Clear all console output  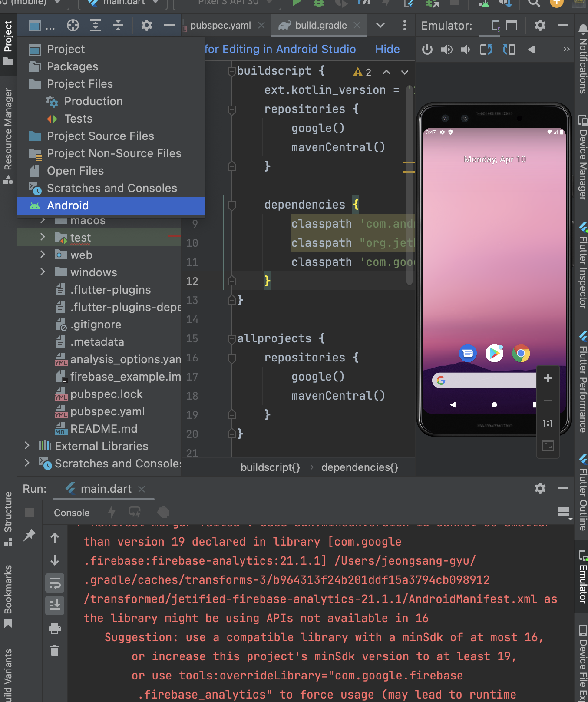(x=55, y=650)
